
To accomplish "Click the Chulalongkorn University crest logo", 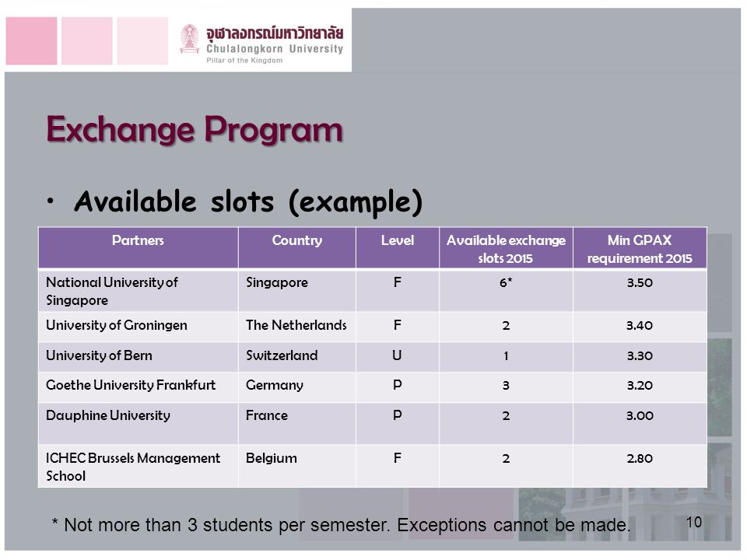I will [x=190, y=39].
